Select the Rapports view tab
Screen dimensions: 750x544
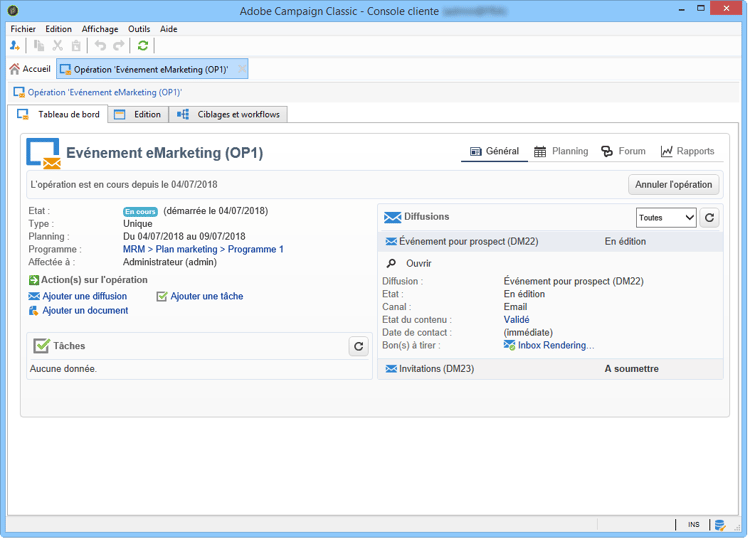(687, 152)
